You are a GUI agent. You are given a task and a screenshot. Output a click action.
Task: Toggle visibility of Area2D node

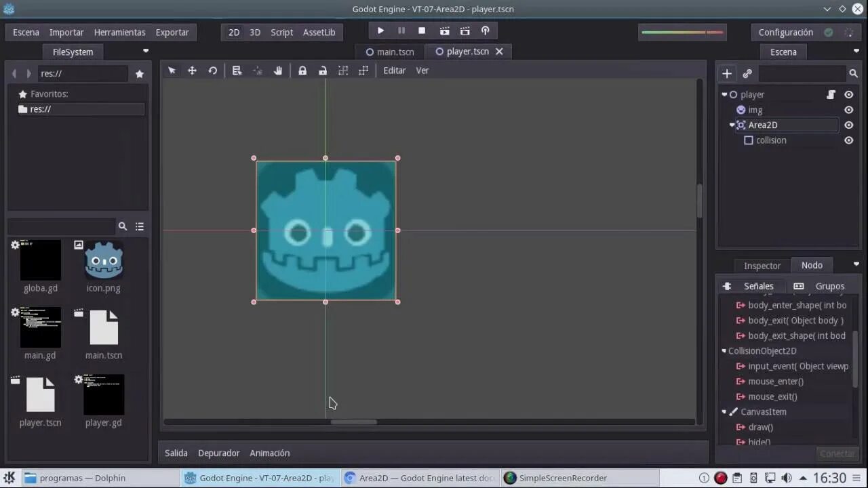(x=848, y=125)
